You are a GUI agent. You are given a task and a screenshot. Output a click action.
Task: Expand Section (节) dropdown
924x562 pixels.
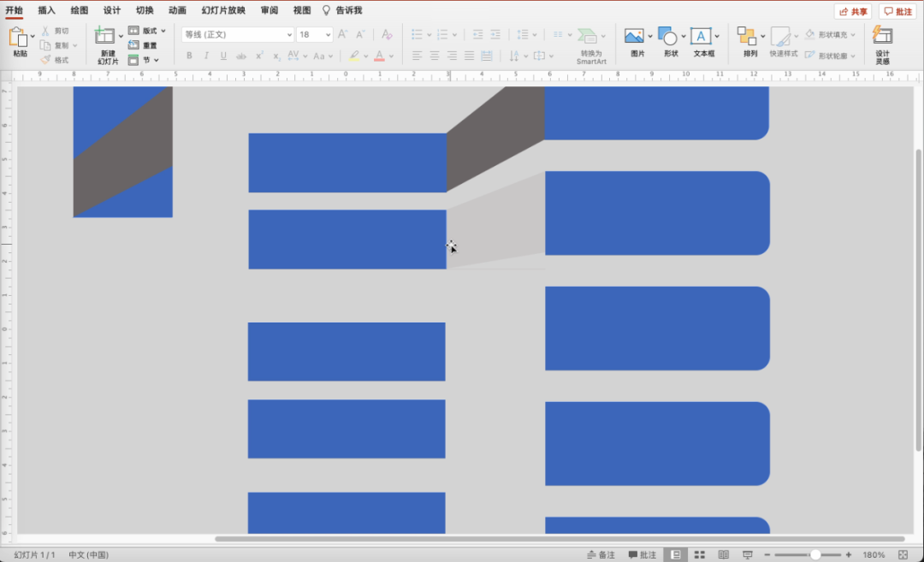[x=157, y=60]
